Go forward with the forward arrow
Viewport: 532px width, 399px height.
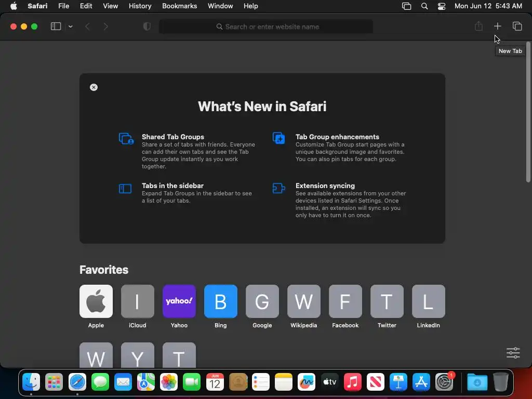pyautogui.click(x=105, y=26)
